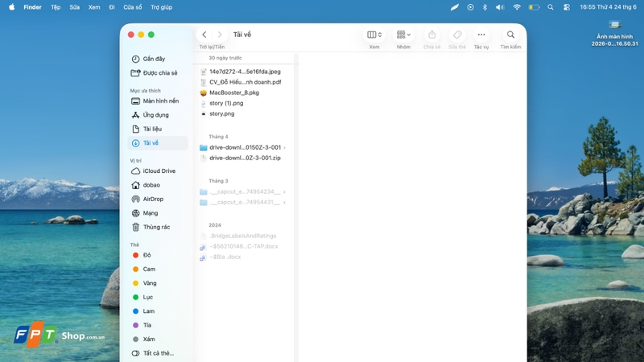Open the Tệp menu in menu bar
The image size is (644, 362).
[56, 7]
